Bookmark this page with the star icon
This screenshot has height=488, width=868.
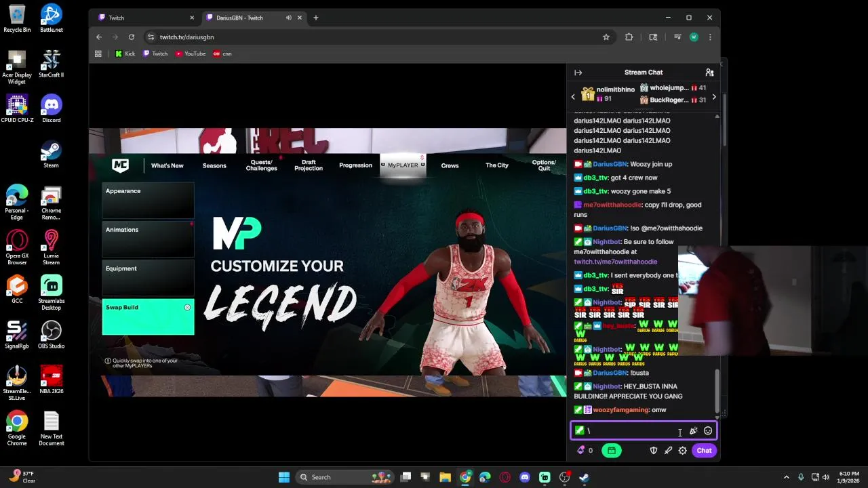pos(606,37)
